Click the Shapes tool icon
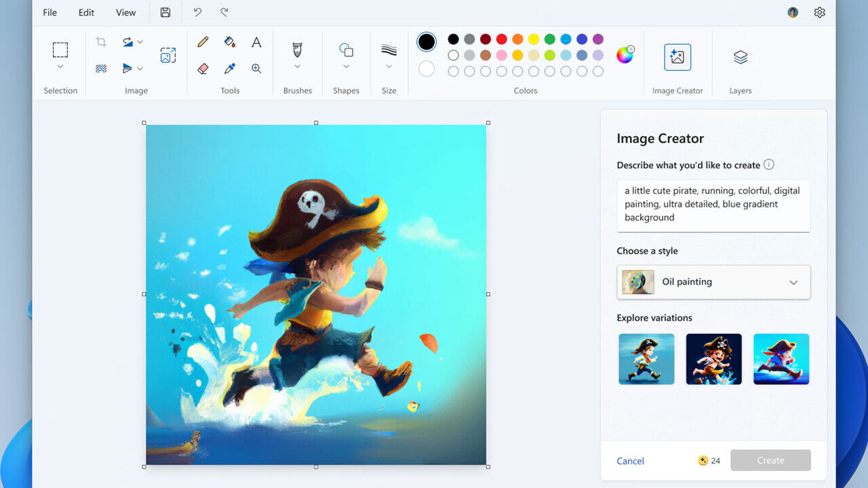The width and height of the screenshot is (868, 488). pyautogui.click(x=347, y=49)
